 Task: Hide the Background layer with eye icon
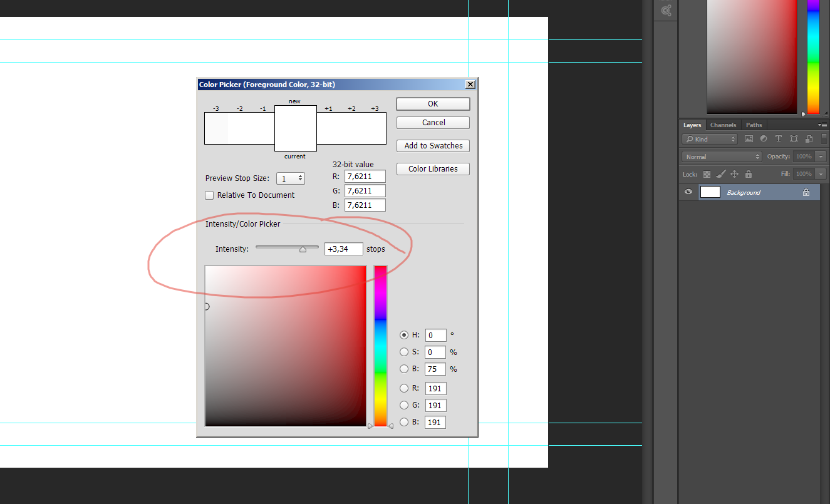[688, 192]
